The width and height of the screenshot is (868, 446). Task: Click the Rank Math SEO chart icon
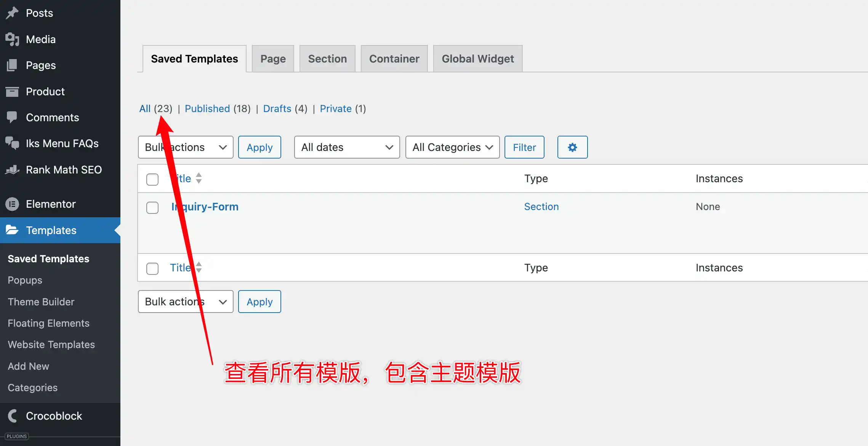(x=12, y=170)
